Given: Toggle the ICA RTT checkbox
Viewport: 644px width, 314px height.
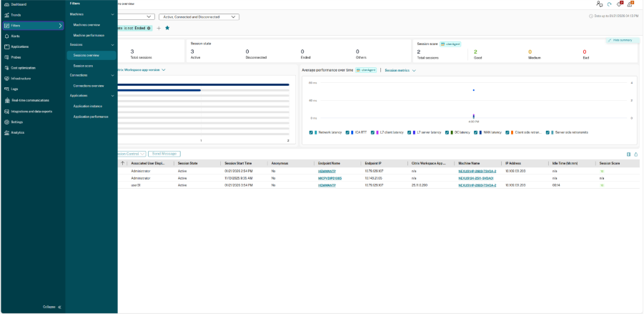Looking at the screenshot, I should (347, 132).
